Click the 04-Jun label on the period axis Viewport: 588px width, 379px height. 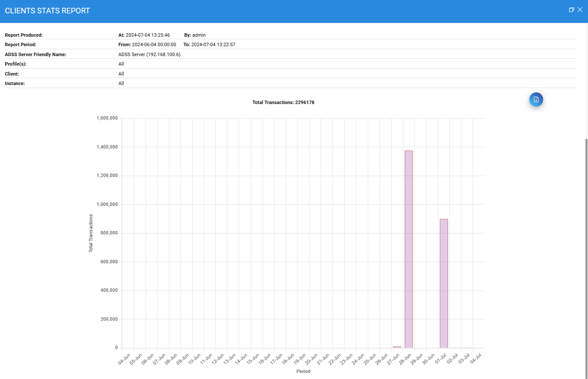tap(125, 359)
